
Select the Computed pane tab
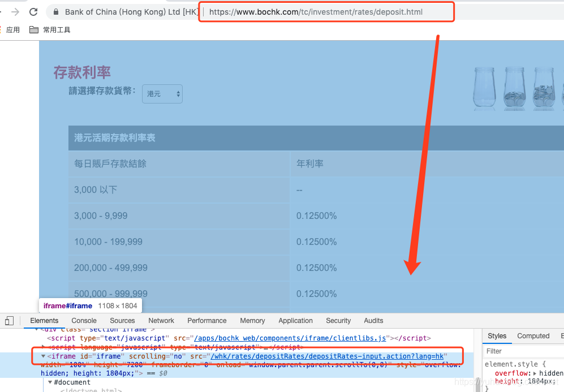[x=533, y=336]
